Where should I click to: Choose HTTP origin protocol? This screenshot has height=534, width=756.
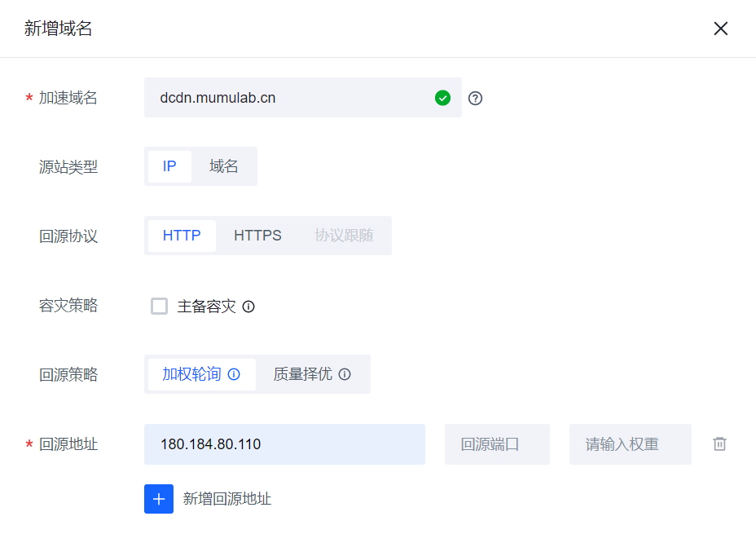(182, 236)
